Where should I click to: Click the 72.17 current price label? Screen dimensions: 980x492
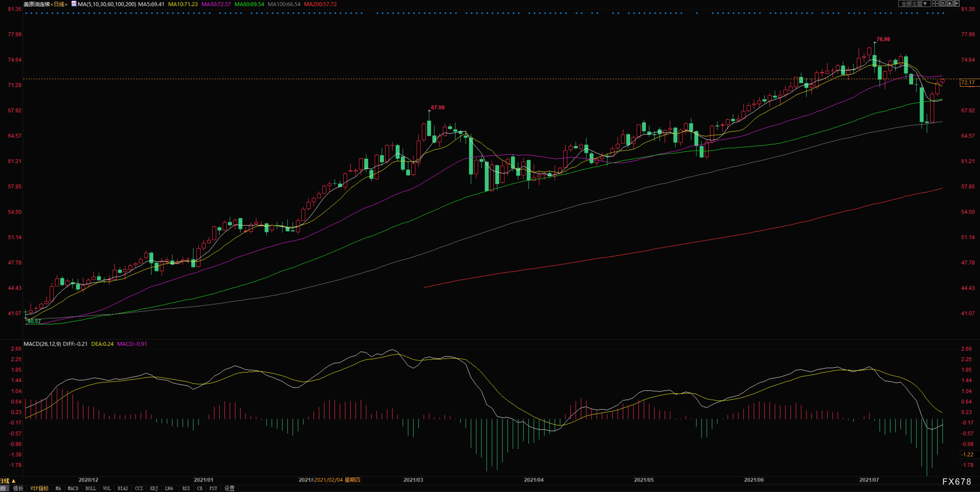[967, 82]
